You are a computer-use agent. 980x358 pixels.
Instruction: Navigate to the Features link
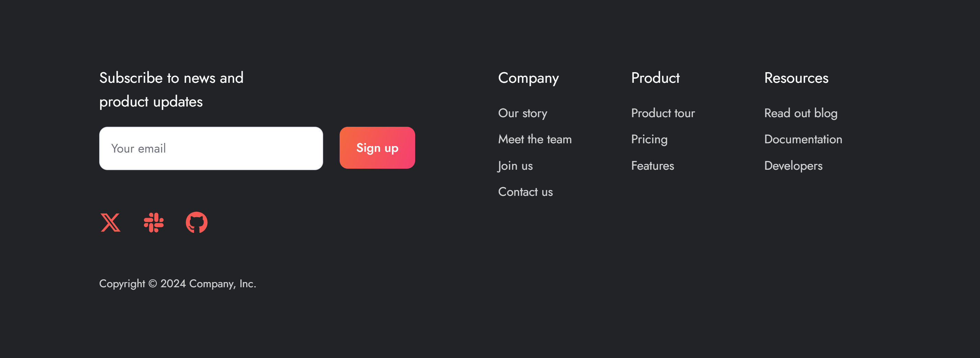tap(652, 166)
